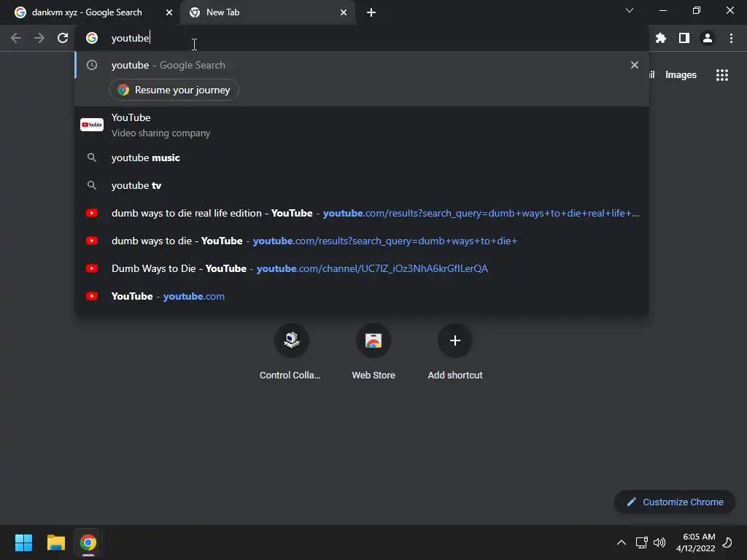Open dumb ways to die search_query suggestion
747x560 pixels.
[362, 241]
